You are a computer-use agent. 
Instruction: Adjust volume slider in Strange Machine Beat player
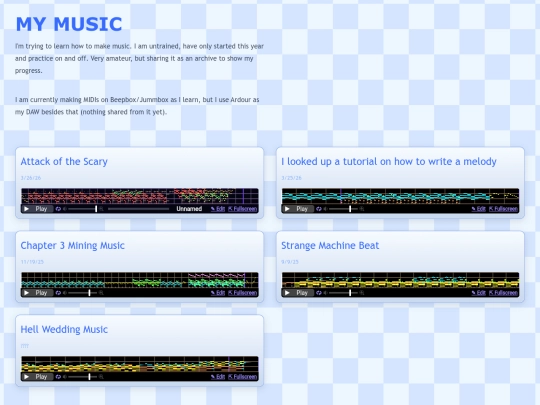(x=343, y=293)
